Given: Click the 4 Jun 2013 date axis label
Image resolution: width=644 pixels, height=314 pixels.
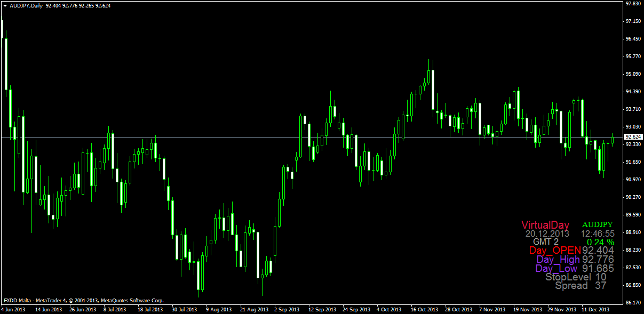Looking at the screenshot, I should coord(14,309).
